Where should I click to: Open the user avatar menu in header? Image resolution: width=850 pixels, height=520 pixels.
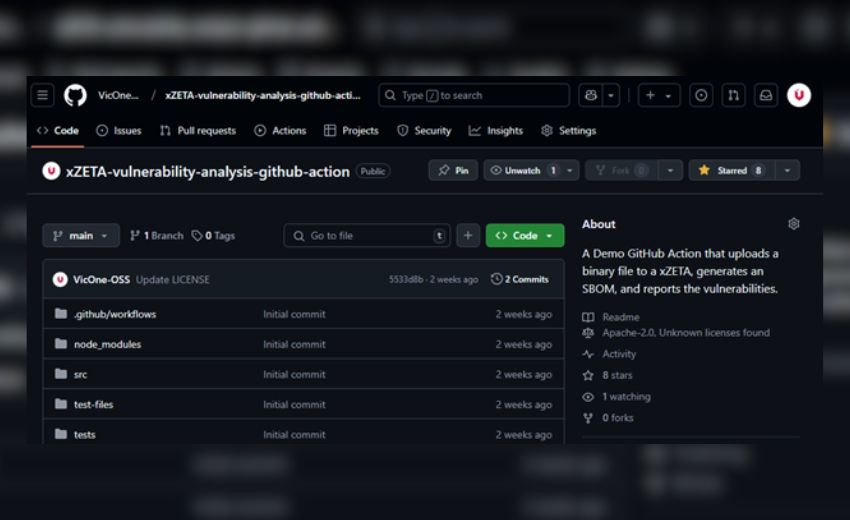pos(799,95)
